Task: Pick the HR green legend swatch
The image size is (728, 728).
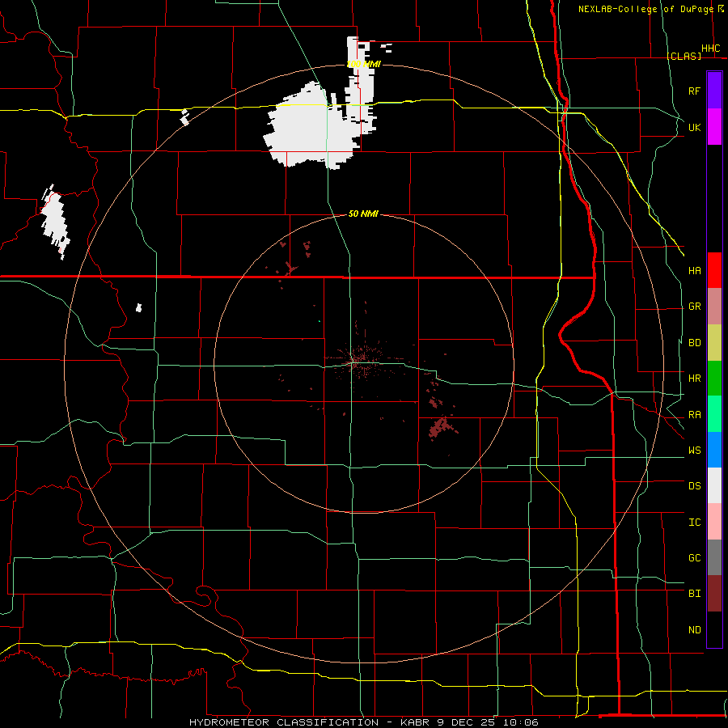Action: click(x=714, y=379)
